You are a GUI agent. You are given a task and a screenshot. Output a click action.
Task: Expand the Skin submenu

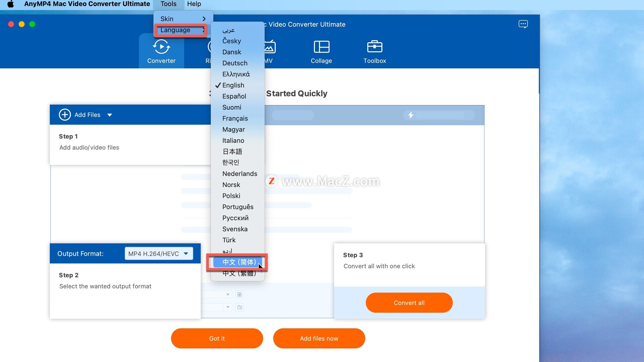tap(183, 19)
